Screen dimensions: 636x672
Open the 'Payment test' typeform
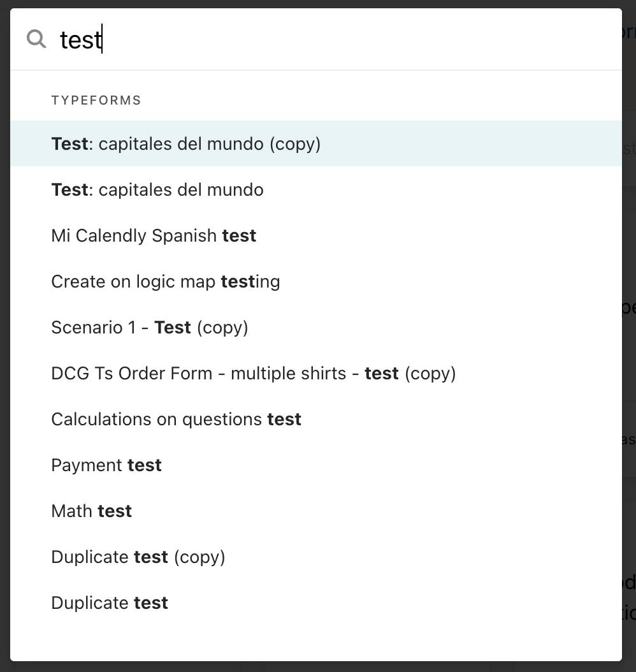316,465
